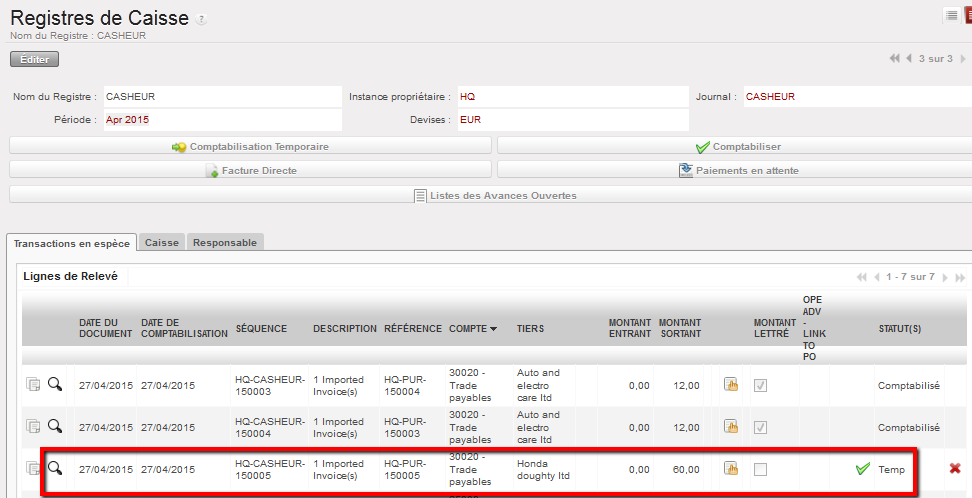This screenshot has height=498, width=972.
Task: Toggle Montant Lettré checkbox on HQ-CASHEUR-150003 row
Action: [x=760, y=385]
